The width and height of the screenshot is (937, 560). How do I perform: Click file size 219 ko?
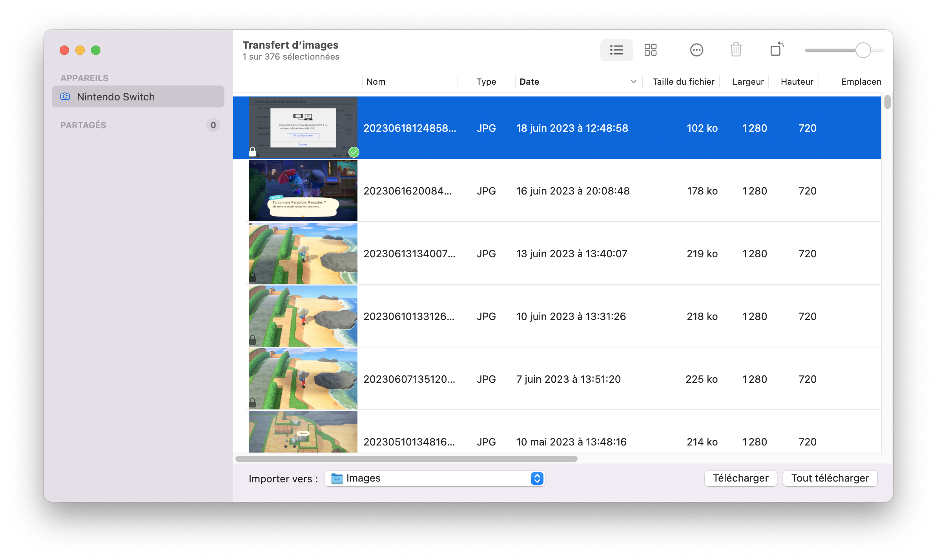702,254
